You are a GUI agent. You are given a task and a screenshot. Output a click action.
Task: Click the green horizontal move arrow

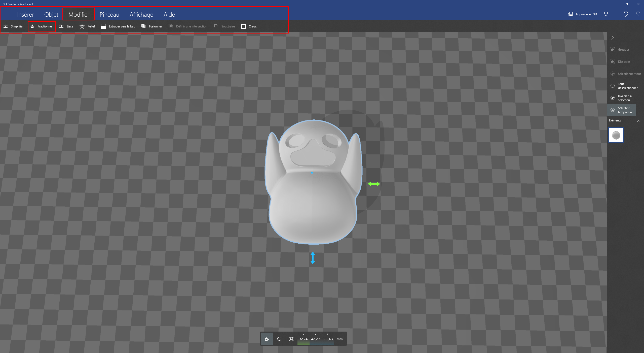point(374,184)
